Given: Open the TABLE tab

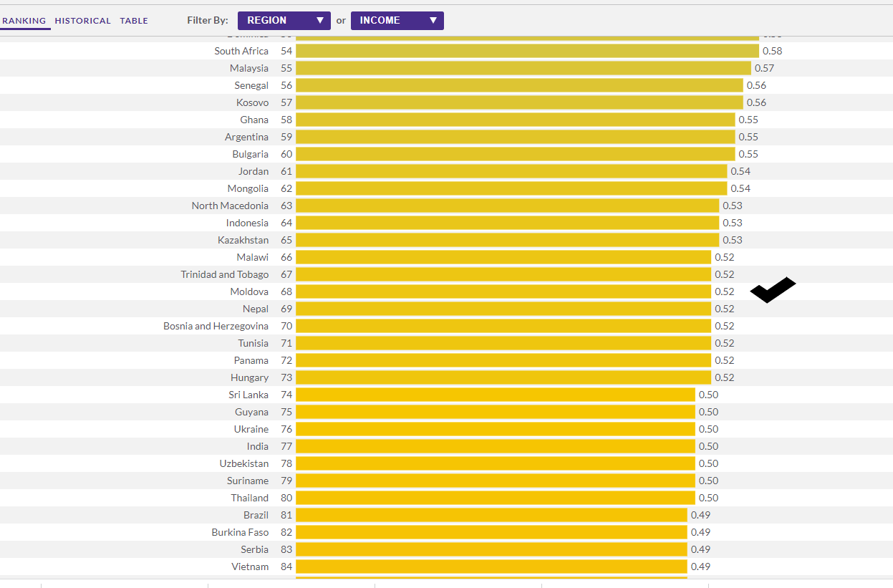Looking at the screenshot, I should tap(134, 21).
